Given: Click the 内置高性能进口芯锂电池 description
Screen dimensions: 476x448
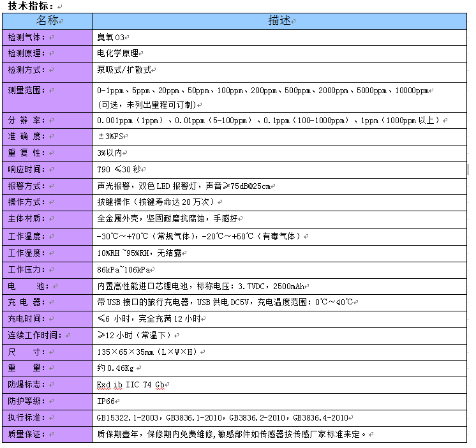Looking at the screenshot, I should pyautogui.click(x=200, y=286).
